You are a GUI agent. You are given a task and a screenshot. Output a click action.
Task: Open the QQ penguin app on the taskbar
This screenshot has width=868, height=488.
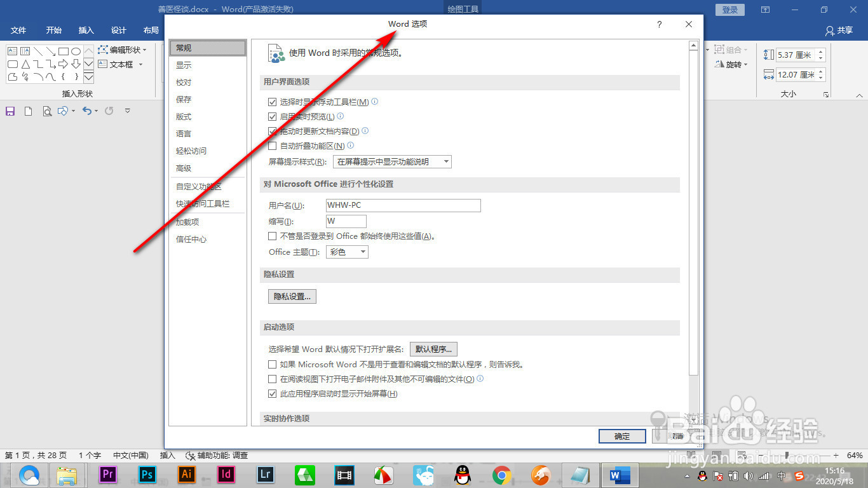coord(463,475)
